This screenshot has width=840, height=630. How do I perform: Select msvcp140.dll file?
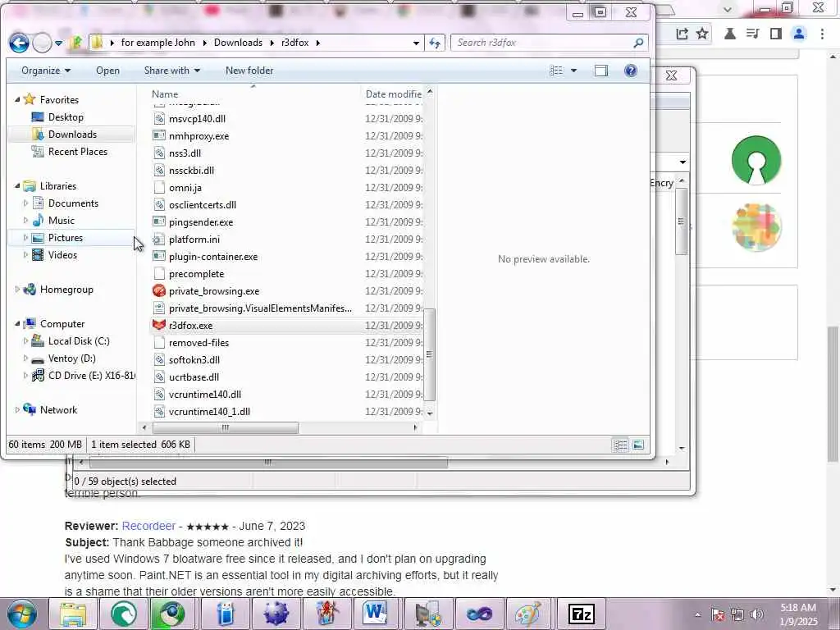click(x=197, y=119)
